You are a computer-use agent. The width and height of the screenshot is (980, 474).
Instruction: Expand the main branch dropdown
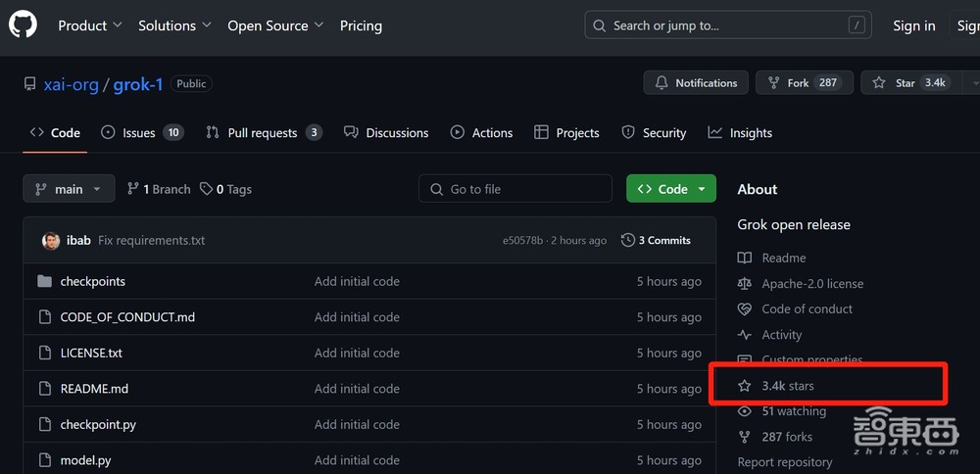(69, 189)
